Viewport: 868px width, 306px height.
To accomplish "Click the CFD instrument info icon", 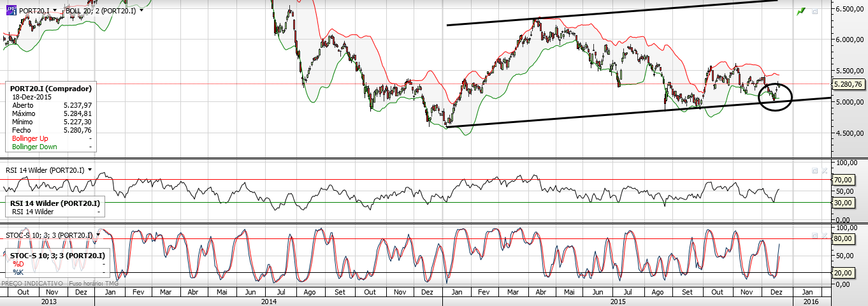I will click(11, 11).
